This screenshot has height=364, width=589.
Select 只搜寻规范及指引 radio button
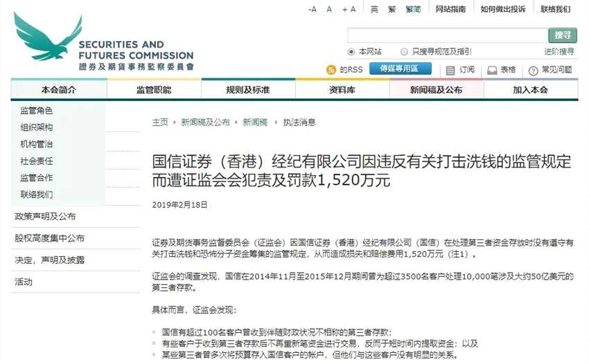coord(404,52)
